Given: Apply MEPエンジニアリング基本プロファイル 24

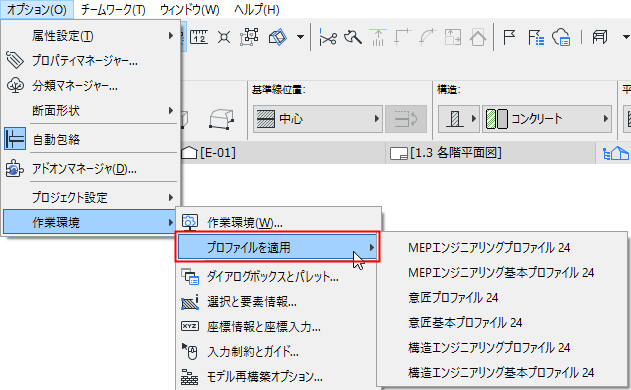Looking at the screenshot, I should (x=501, y=272).
